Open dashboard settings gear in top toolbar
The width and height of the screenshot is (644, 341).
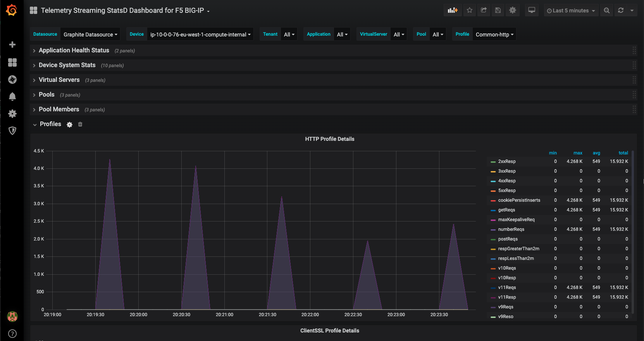pos(513,10)
